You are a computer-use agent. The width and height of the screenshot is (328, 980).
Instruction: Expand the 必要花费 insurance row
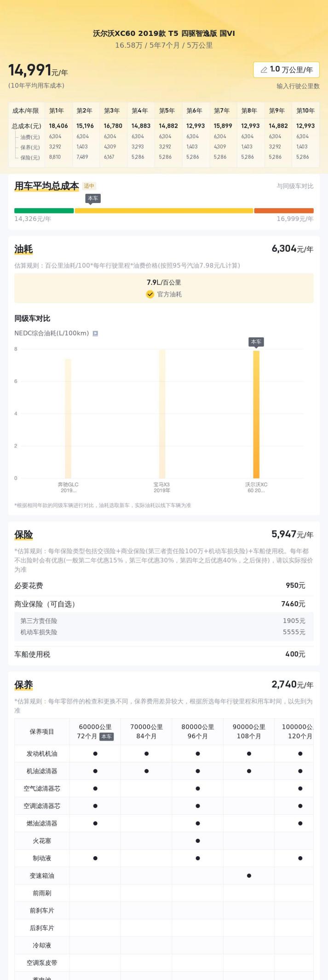[164, 586]
